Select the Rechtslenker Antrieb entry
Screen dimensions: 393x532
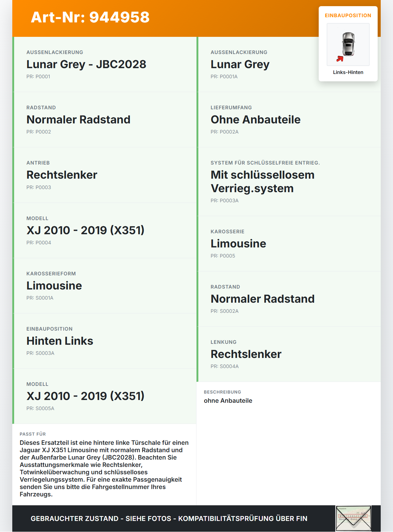(104, 175)
